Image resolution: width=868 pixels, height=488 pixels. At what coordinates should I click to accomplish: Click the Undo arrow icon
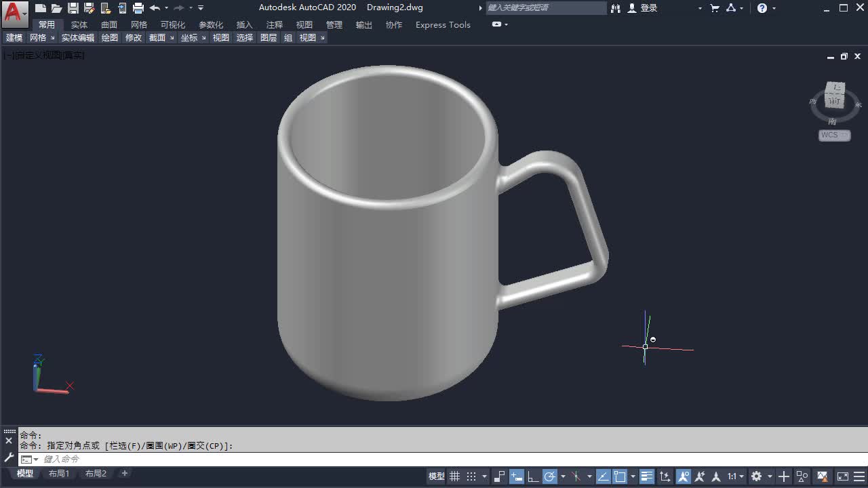tap(153, 7)
